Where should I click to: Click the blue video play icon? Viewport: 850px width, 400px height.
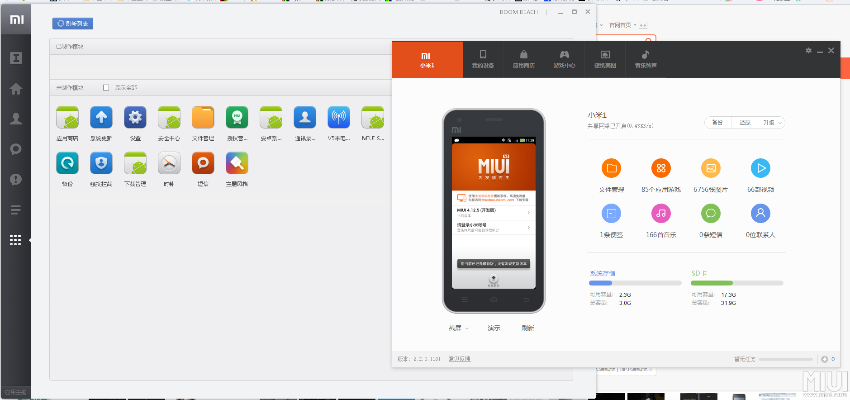761,168
